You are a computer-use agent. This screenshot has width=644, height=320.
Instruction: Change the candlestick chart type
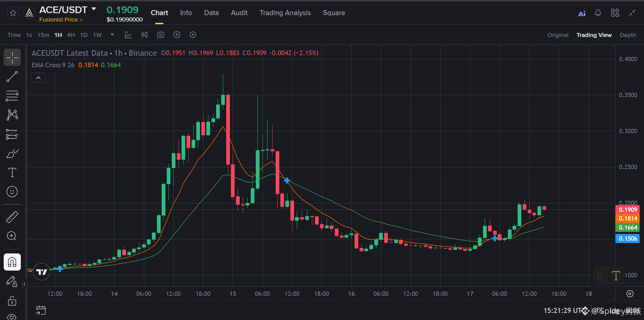point(145,35)
